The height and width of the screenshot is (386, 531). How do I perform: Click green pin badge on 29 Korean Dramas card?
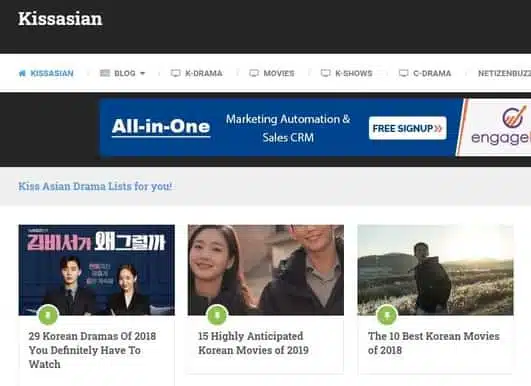[48, 315]
